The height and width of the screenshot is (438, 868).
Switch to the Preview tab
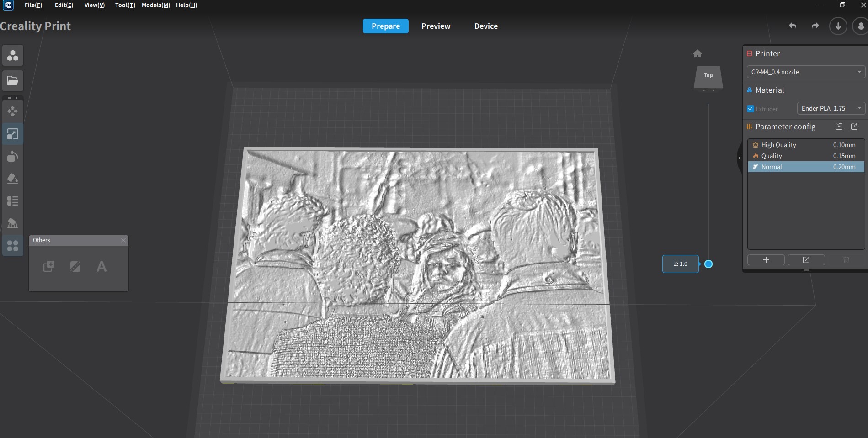point(436,26)
